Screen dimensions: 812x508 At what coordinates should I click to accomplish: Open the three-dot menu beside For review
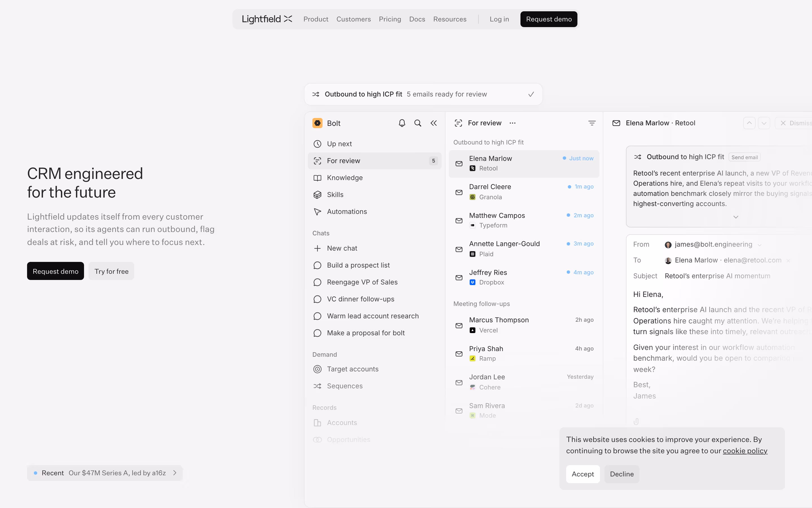click(512, 123)
